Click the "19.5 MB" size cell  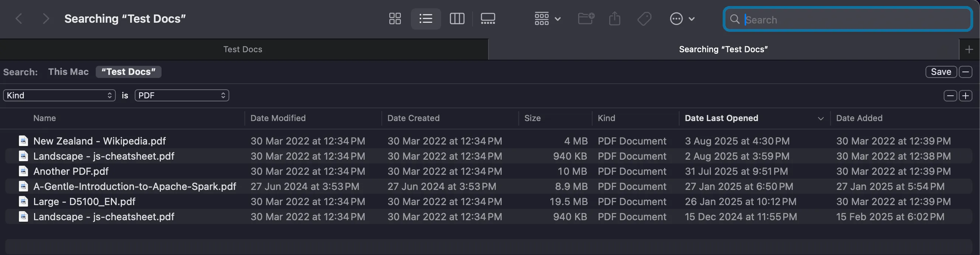coord(568,201)
